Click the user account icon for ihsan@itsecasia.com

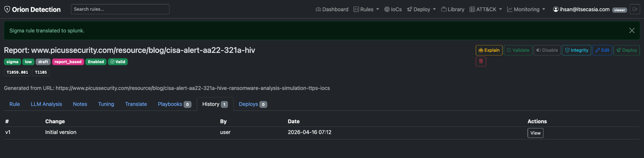[x=556, y=9]
